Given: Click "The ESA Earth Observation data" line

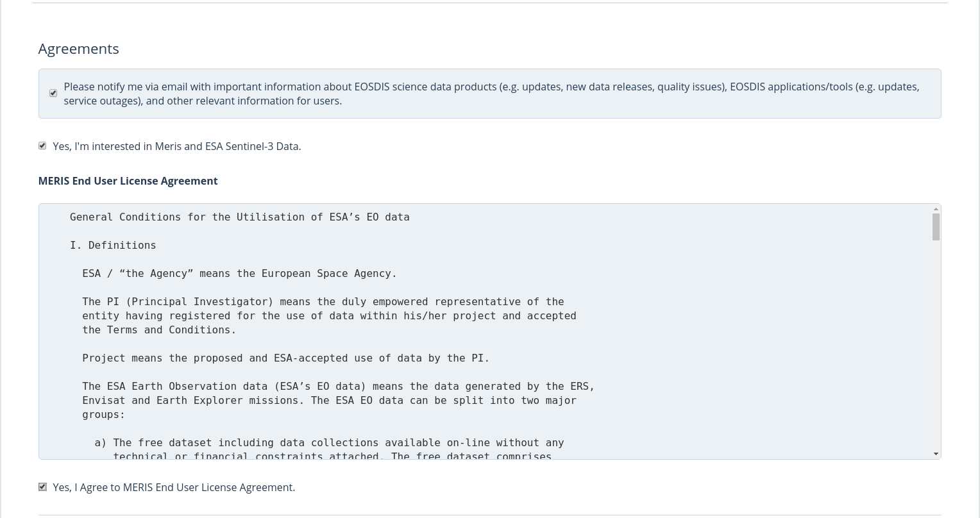Looking at the screenshot, I should (x=338, y=386).
